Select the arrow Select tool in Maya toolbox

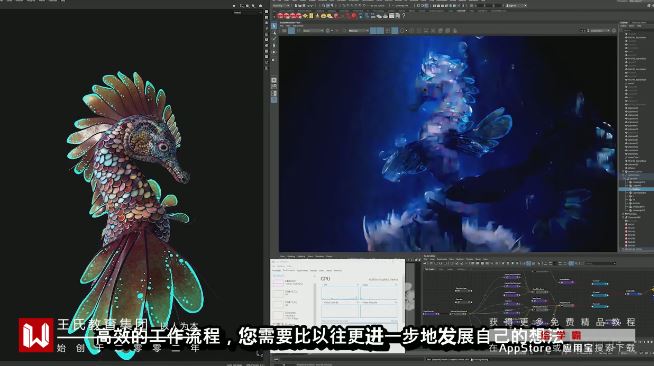(x=274, y=26)
